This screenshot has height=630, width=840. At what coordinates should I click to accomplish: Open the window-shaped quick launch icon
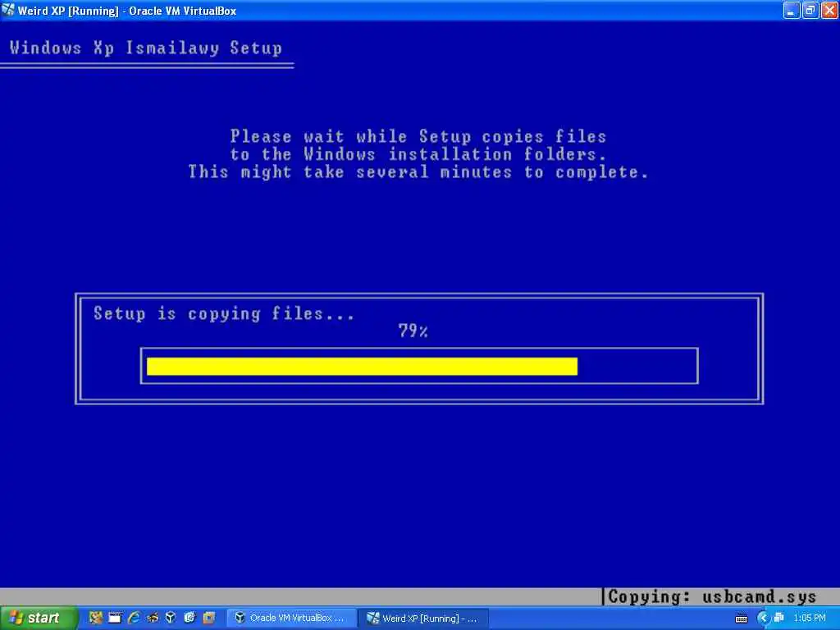[x=115, y=618]
